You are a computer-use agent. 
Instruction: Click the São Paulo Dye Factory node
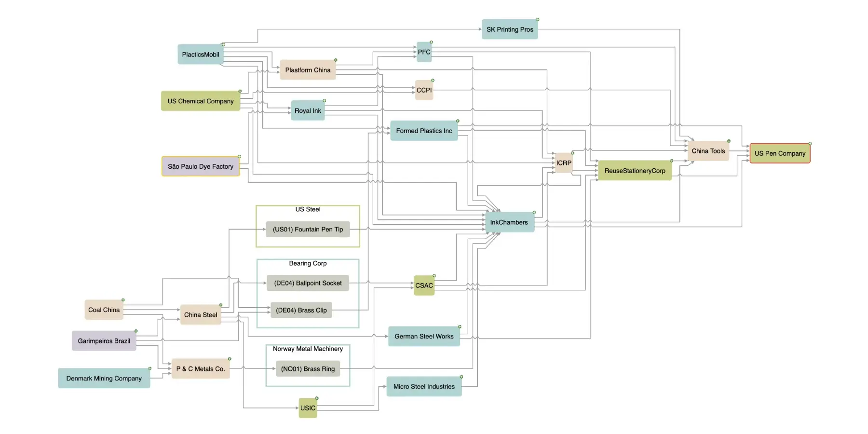point(201,166)
